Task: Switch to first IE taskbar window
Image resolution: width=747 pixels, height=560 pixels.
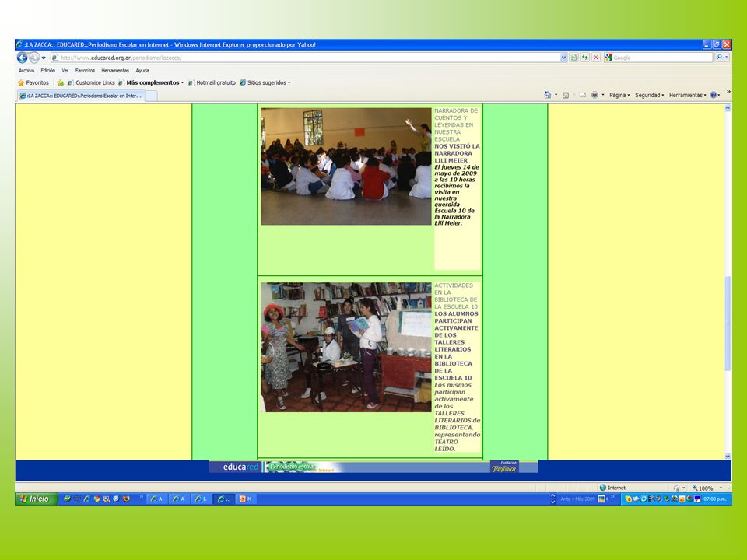Action: pyautogui.click(x=157, y=499)
